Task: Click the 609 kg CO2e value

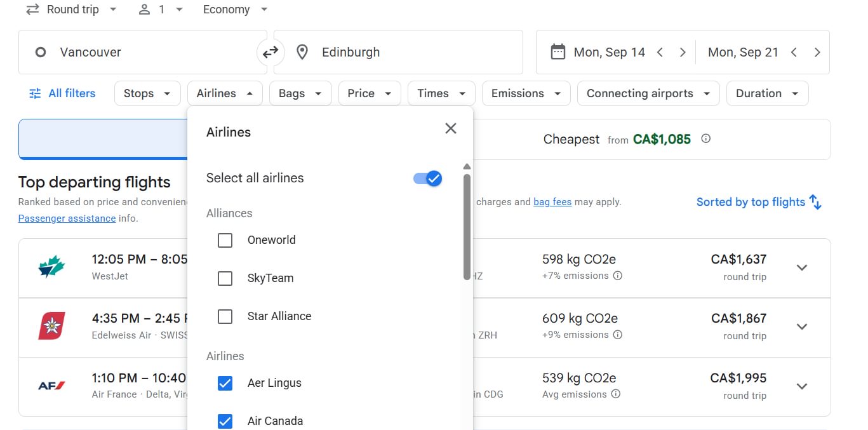Action: tap(579, 318)
